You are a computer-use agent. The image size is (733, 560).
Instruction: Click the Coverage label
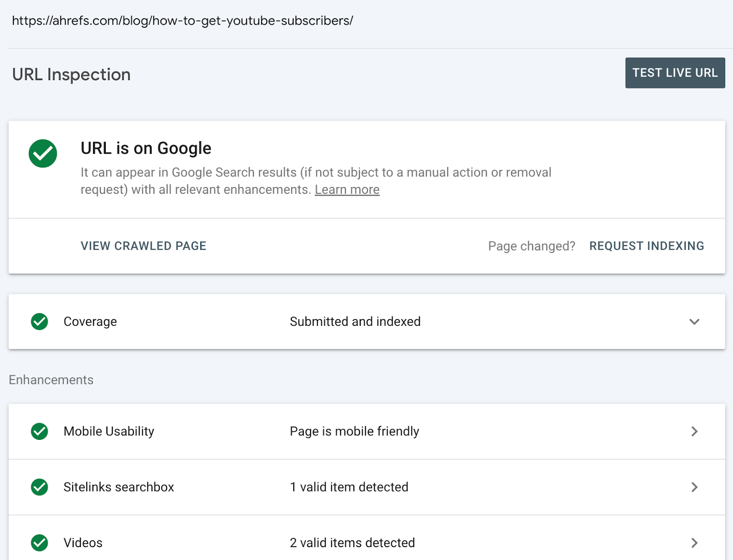pos(90,322)
